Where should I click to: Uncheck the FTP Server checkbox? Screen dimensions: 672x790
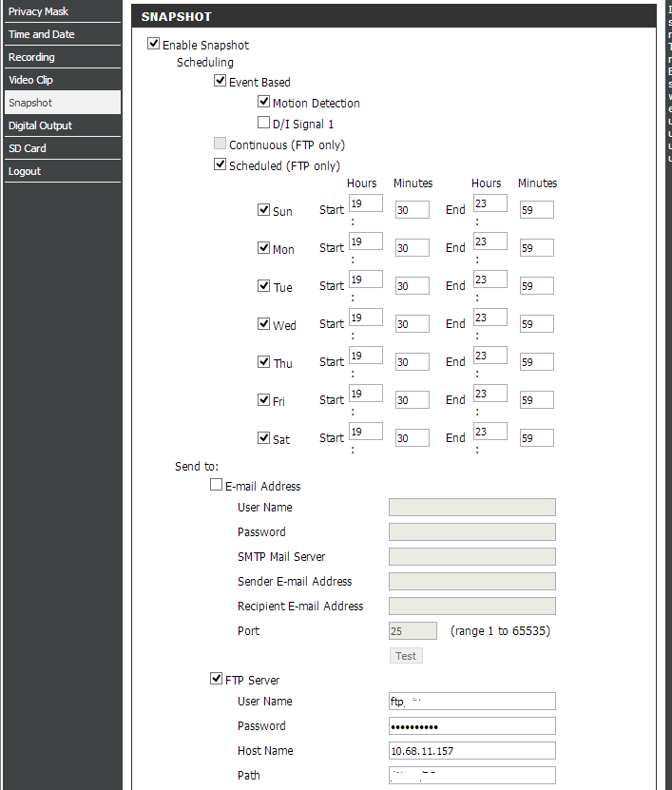click(x=216, y=679)
